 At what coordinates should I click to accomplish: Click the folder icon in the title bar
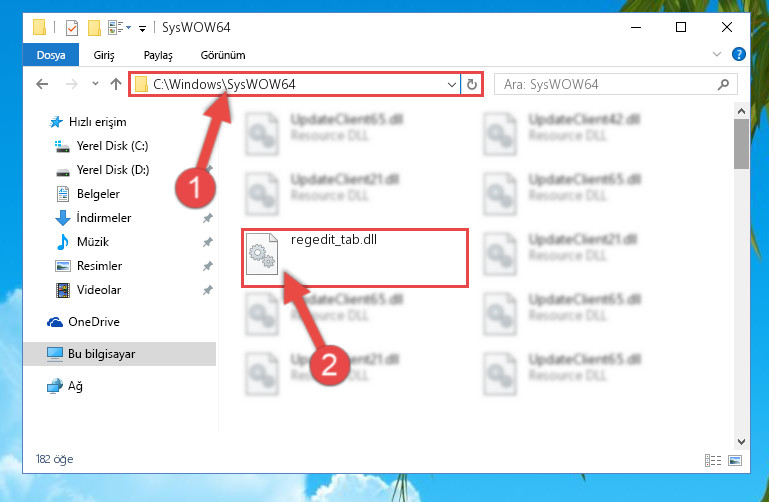(39, 27)
